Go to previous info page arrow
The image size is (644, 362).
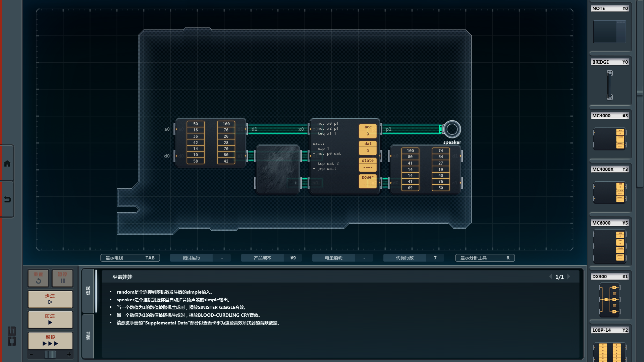(550, 277)
